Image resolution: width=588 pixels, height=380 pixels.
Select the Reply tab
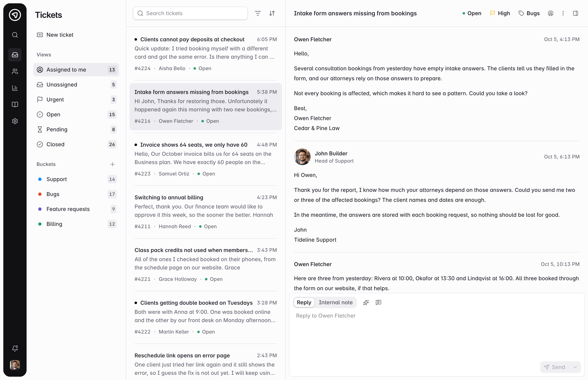point(304,302)
